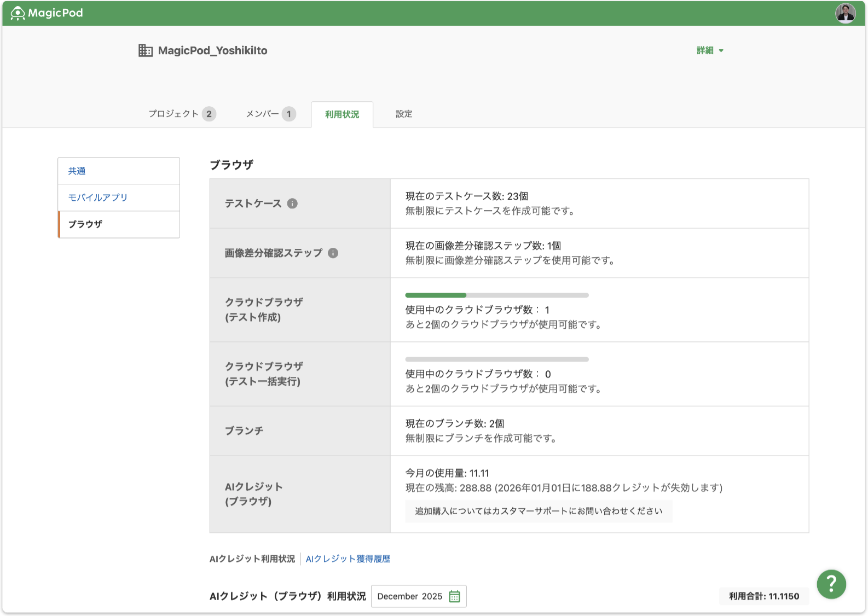This screenshot has height=616, width=868.
Task: Click the December 2025 month field
Action: tap(419, 596)
